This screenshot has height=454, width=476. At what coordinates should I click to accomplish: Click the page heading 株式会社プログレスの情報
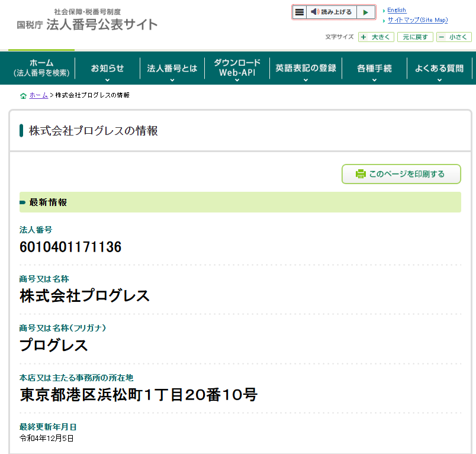[93, 131]
